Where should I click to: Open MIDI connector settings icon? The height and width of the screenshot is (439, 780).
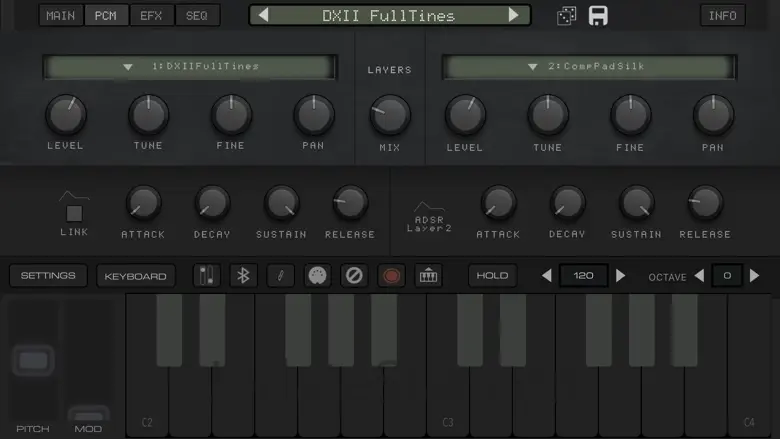[317, 275]
